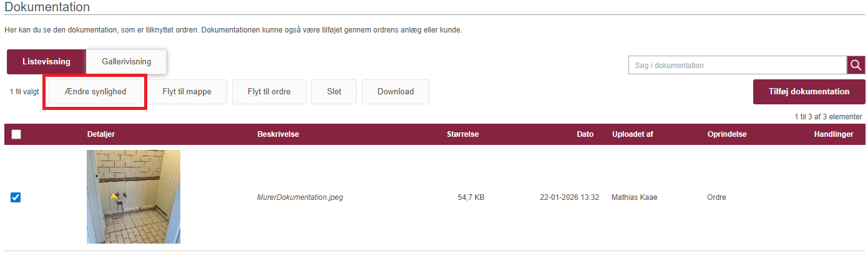Switch to Gallerivisning tab
868x253 pixels.
pyautogui.click(x=126, y=62)
